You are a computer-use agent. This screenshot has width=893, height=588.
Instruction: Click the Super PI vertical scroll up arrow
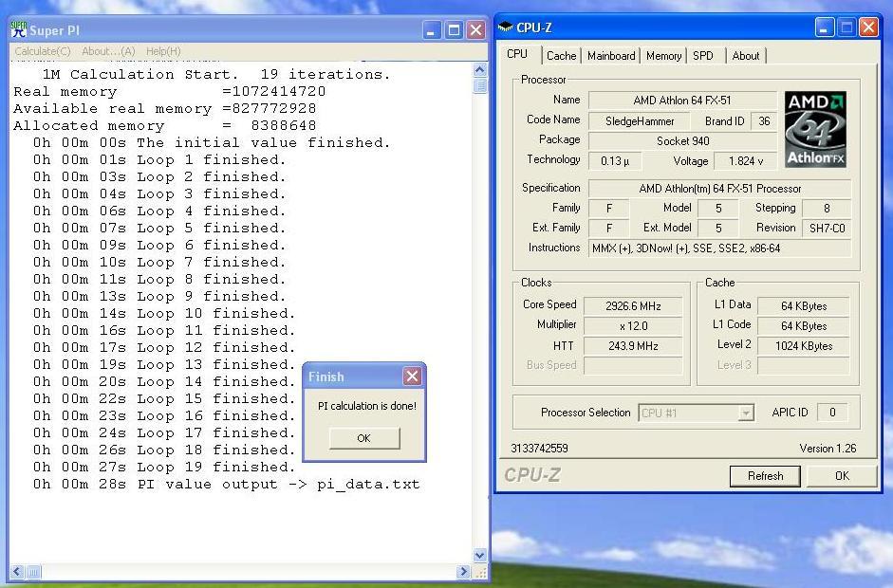click(480, 69)
